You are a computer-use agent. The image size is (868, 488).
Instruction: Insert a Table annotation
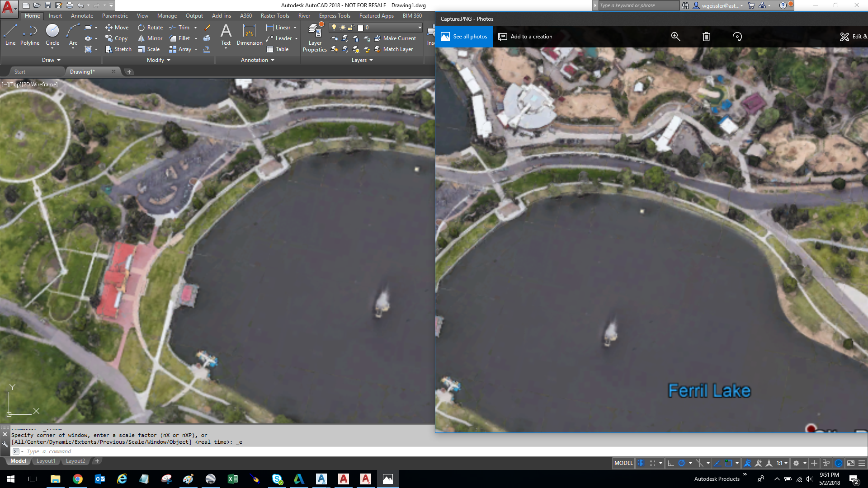pos(278,49)
